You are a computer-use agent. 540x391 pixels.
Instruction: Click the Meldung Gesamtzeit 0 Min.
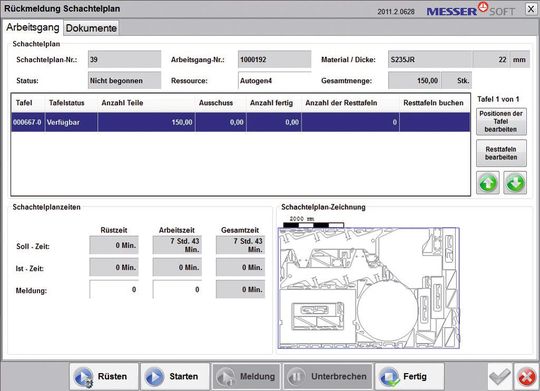click(x=240, y=289)
